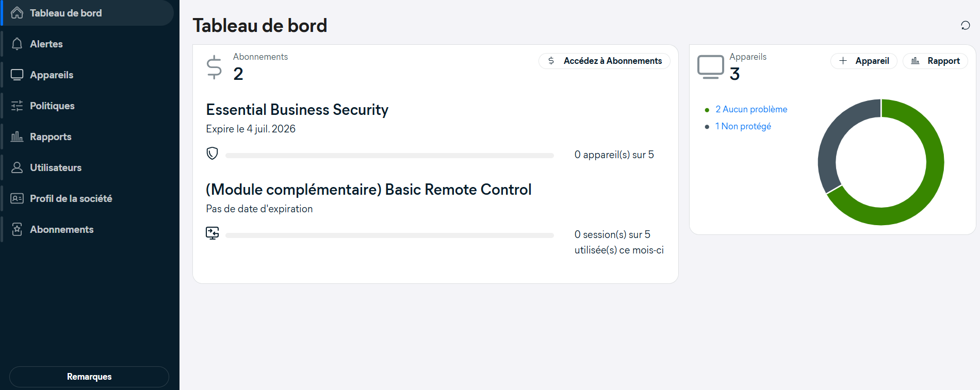Click the bar chart icon for Rapports
Viewport: 980px width, 390px height.
(x=17, y=137)
